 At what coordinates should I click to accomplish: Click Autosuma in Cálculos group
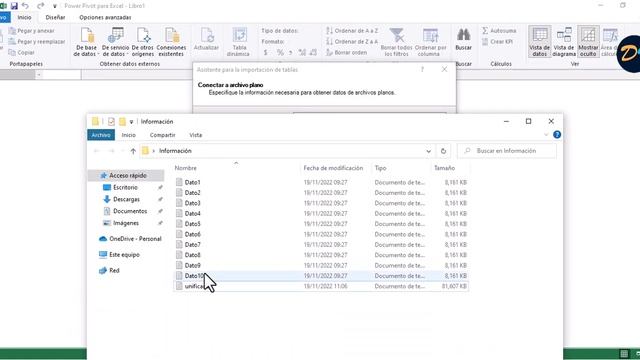[499, 31]
